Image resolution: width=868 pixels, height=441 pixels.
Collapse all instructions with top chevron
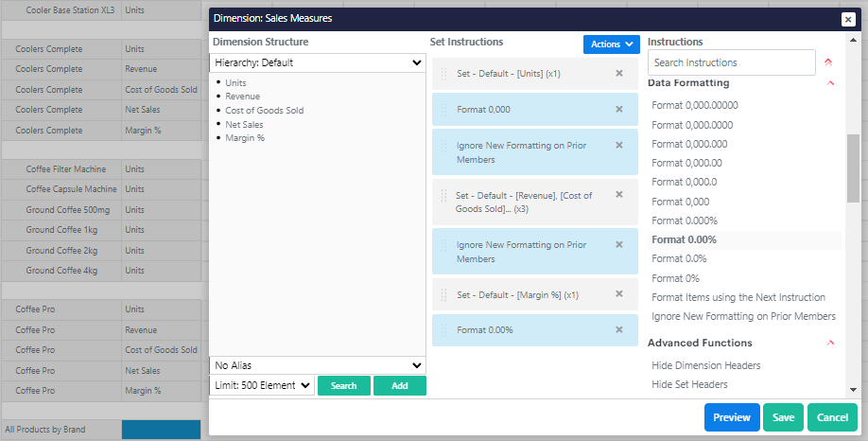click(x=828, y=62)
